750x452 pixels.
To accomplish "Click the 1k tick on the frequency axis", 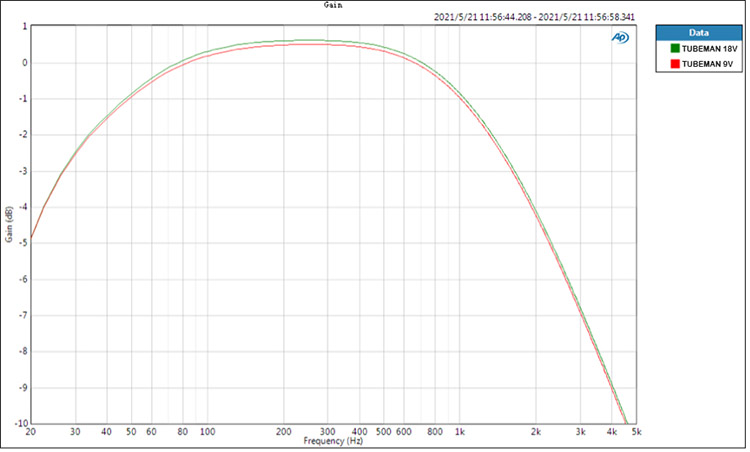I will pos(460,432).
